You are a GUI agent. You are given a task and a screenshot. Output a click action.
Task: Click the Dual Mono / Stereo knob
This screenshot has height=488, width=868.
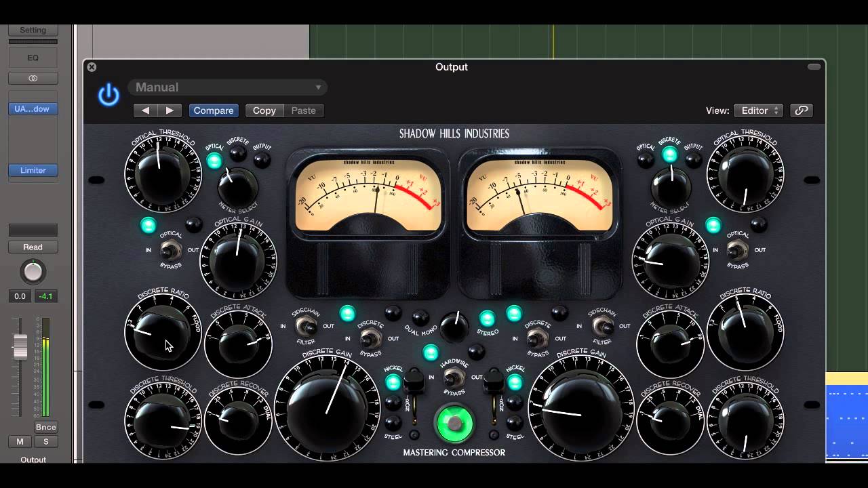click(x=454, y=328)
